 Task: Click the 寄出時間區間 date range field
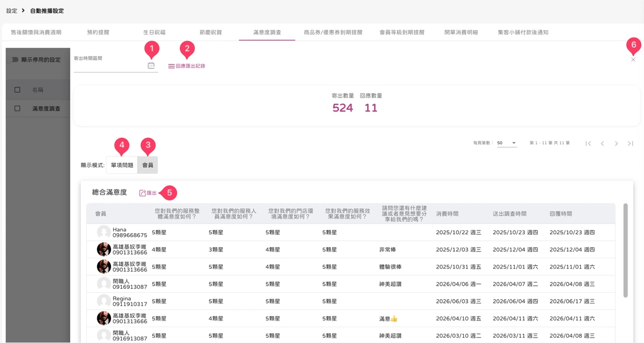click(x=115, y=66)
